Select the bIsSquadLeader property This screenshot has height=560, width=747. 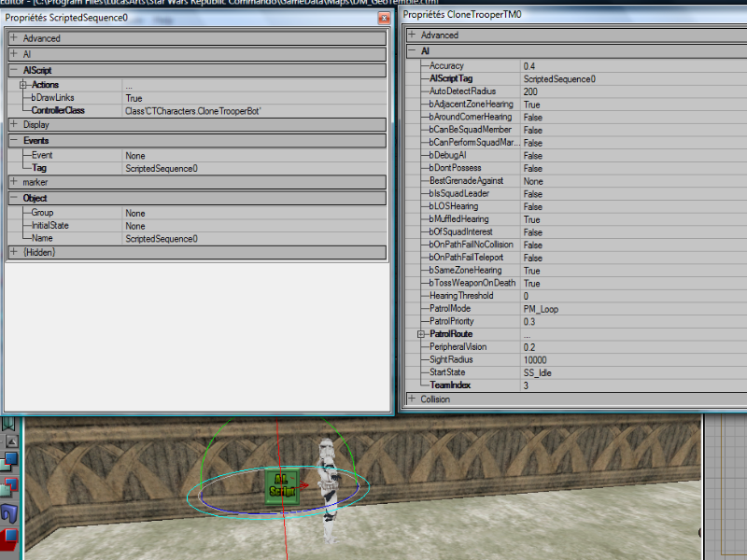[577, 194]
